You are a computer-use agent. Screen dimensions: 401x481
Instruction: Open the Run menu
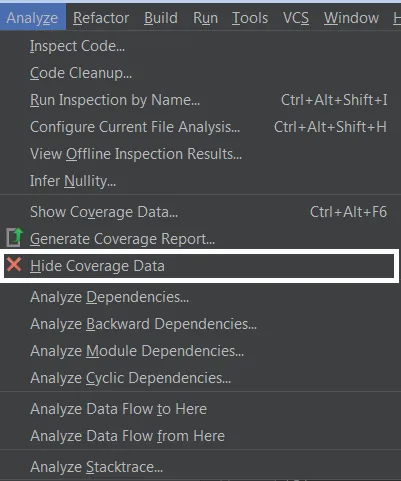click(205, 18)
